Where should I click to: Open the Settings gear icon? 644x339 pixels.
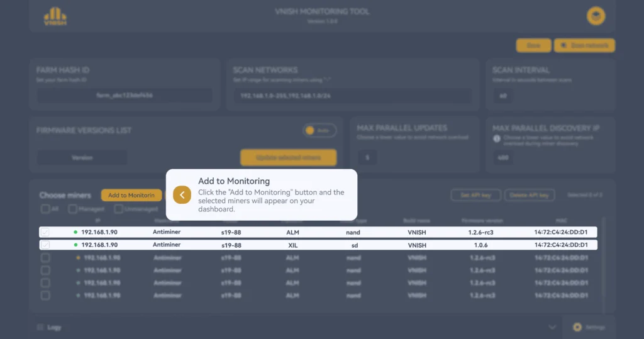coord(577,327)
